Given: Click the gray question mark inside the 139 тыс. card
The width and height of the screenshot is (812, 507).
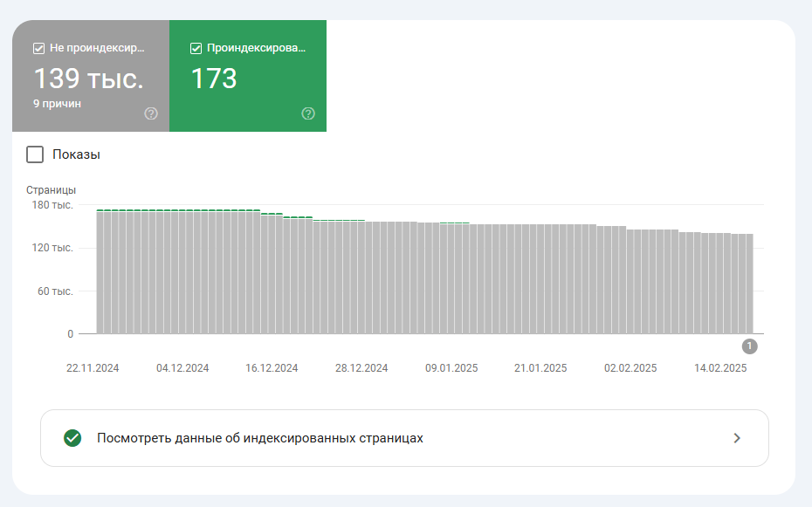Looking at the screenshot, I should (x=151, y=112).
